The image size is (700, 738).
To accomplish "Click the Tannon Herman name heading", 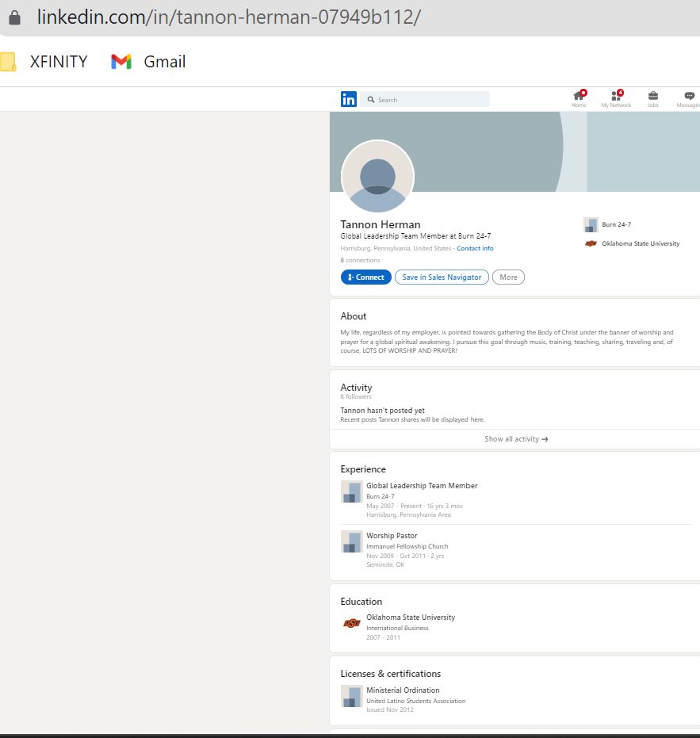I will click(381, 224).
